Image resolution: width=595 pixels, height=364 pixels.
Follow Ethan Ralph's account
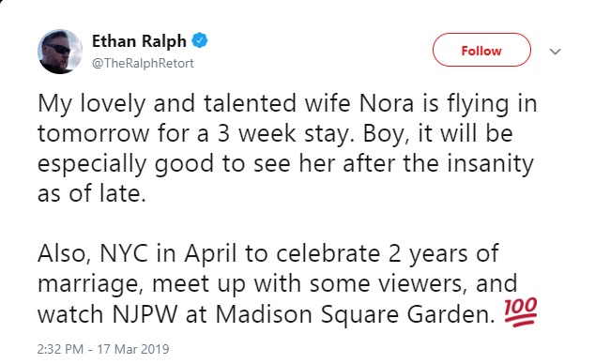pos(481,50)
